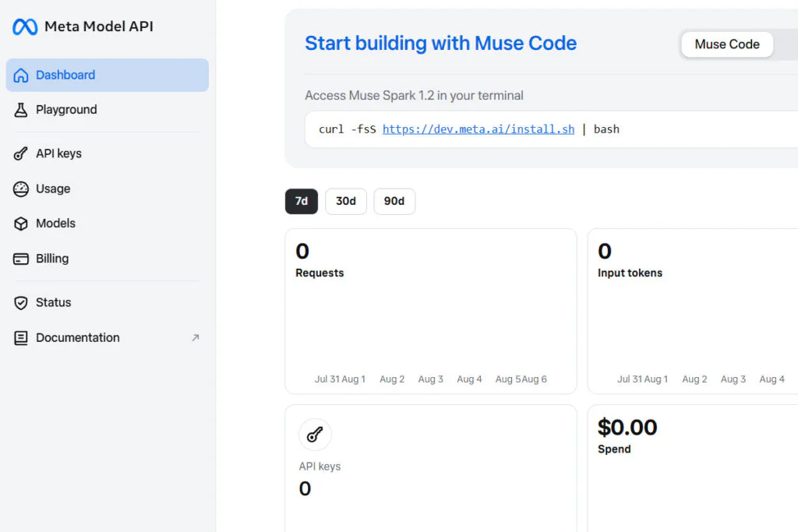
Task: Click the Jul 31 label in Requests chart
Action: click(x=327, y=379)
